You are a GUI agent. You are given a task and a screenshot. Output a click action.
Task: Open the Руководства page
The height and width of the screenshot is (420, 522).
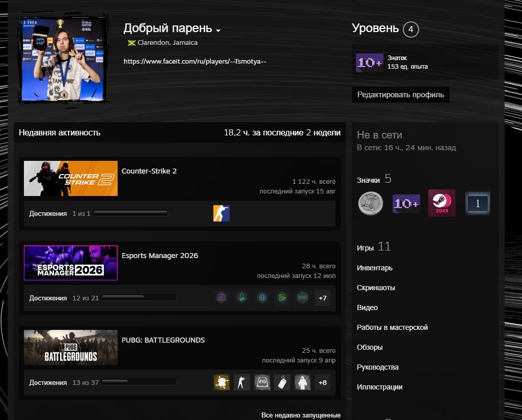click(377, 368)
